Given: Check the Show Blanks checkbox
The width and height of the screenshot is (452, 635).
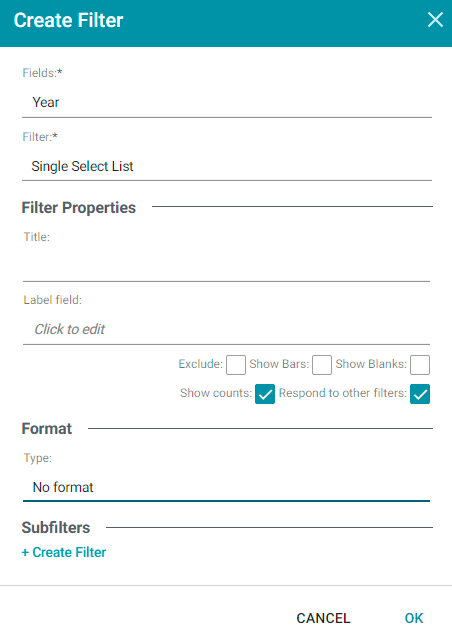Looking at the screenshot, I should tap(420, 365).
